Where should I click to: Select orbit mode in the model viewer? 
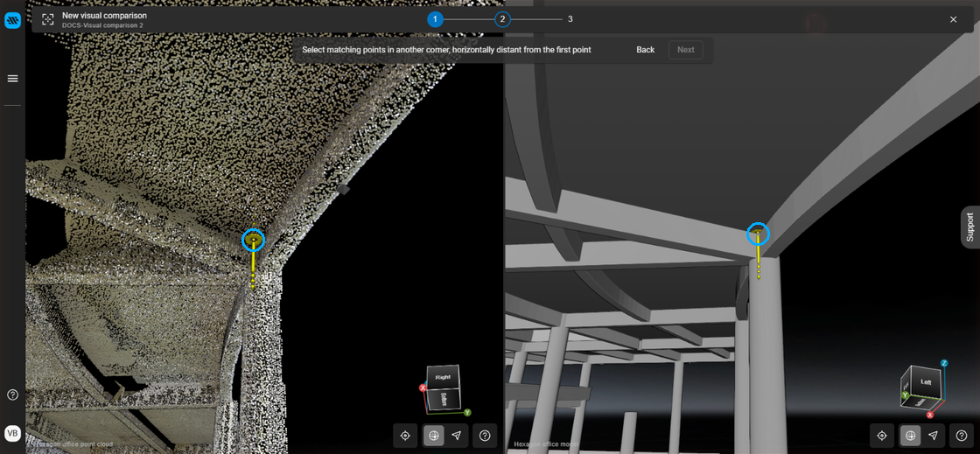[x=911, y=436]
